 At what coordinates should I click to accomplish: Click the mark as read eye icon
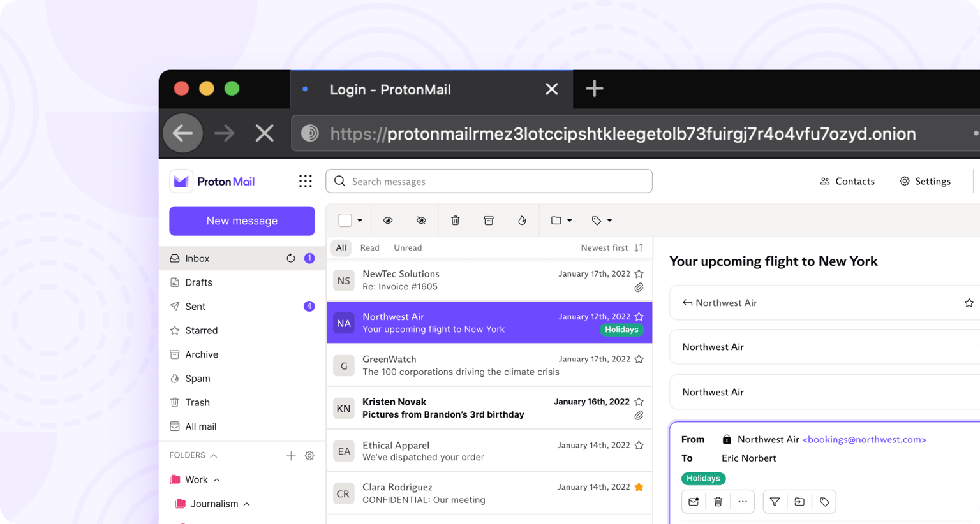[387, 221]
